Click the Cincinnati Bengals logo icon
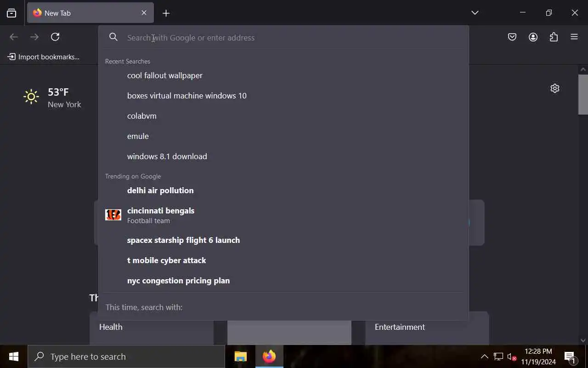Screen dimensions: 588x368 [x=113, y=215]
